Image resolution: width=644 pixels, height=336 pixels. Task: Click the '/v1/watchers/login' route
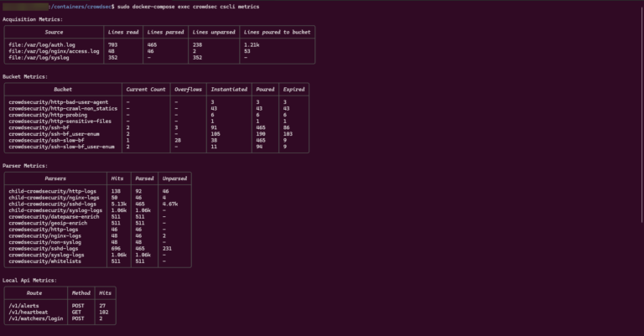pyautogui.click(x=36, y=318)
